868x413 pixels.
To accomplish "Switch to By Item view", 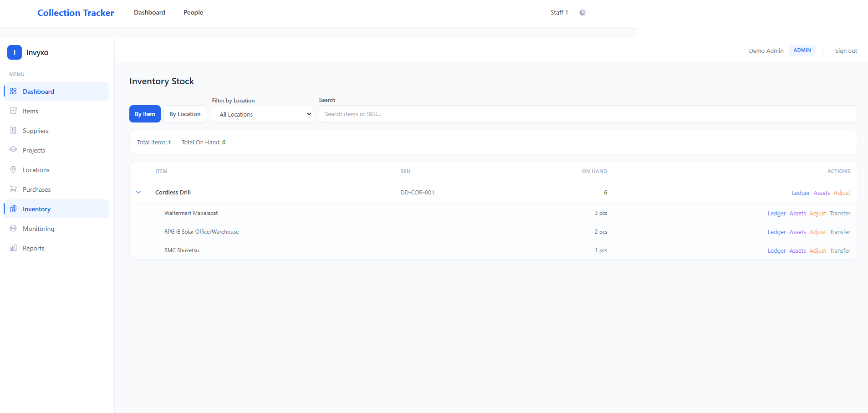I will 145,114.
